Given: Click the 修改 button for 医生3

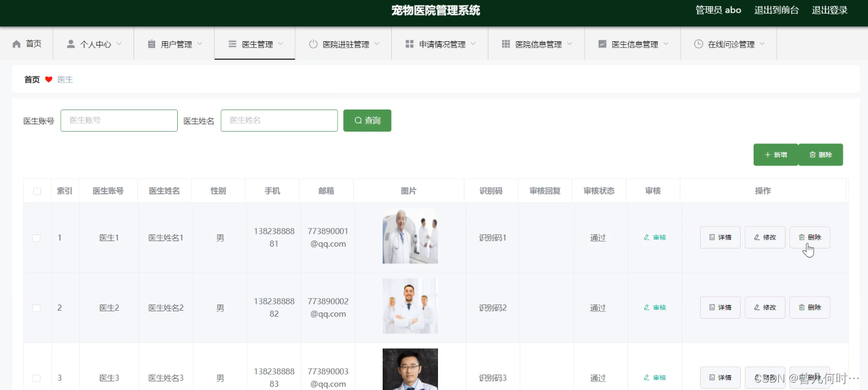Looking at the screenshot, I should tap(765, 378).
